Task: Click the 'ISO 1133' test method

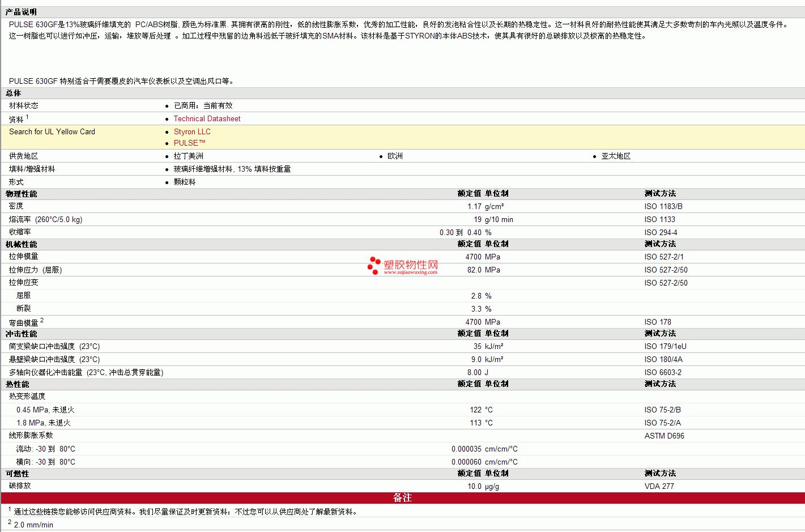Action: [660, 220]
